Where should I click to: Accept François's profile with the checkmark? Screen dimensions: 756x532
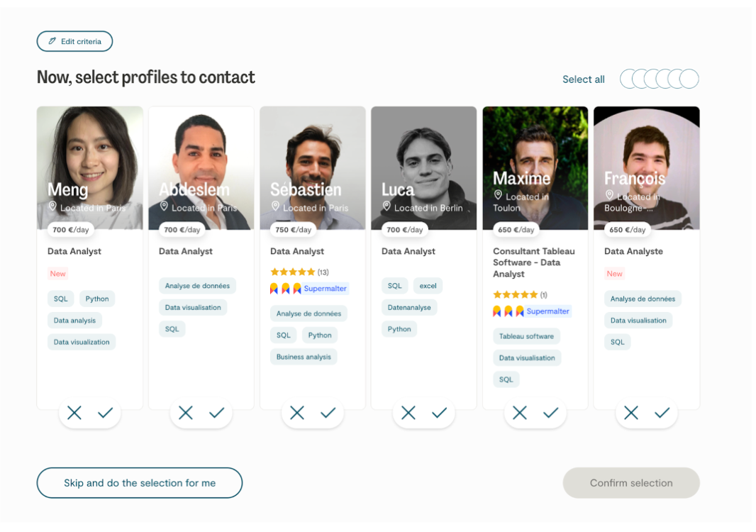pos(662,413)
